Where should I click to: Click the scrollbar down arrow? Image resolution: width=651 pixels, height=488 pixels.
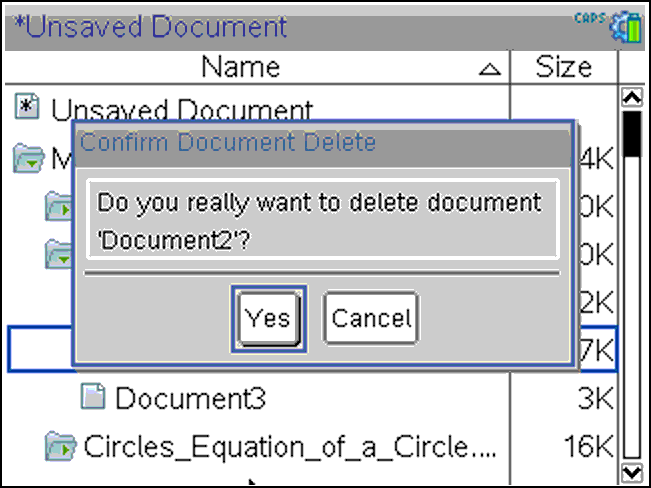point(632,473)
